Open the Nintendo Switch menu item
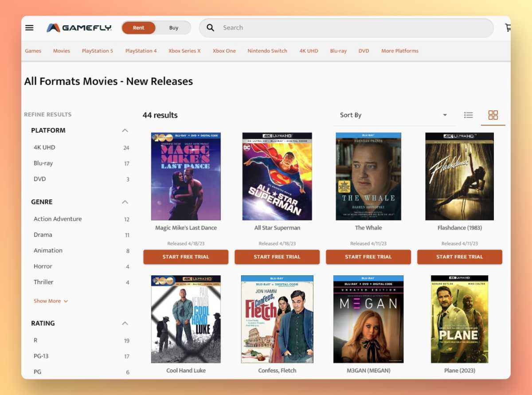The width and height of the screenshot is (532, 395). coord(267,51)
